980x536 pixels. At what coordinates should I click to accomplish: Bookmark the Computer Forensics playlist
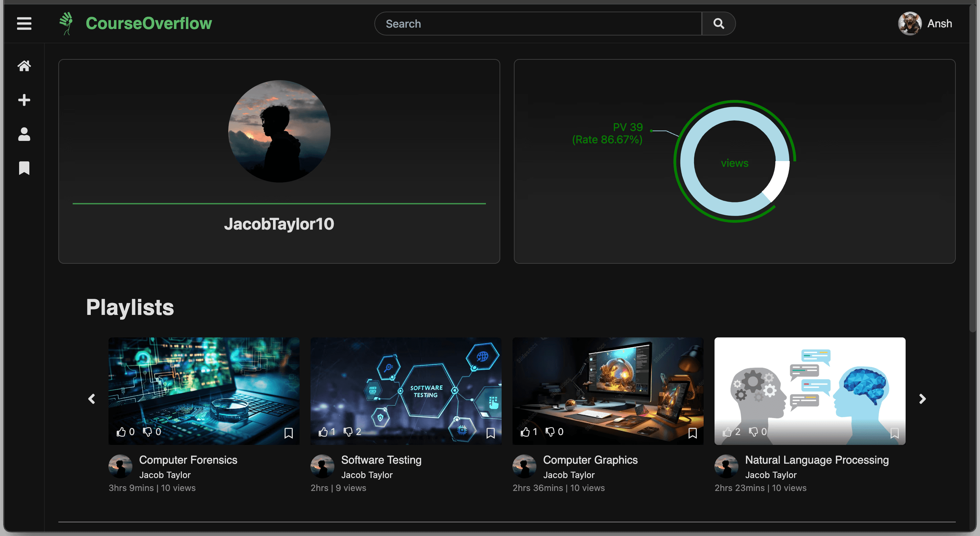click(289, 433)
